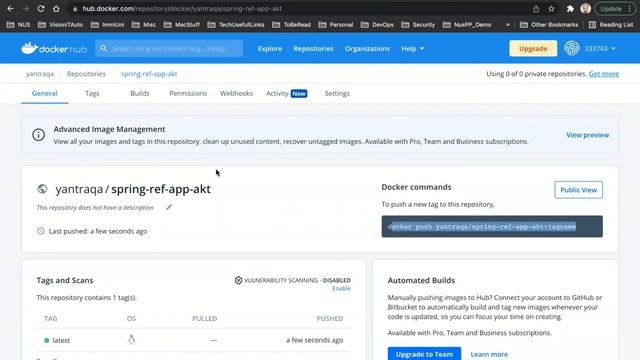
Task: Click the Public View button
Action: pos(578,190)
